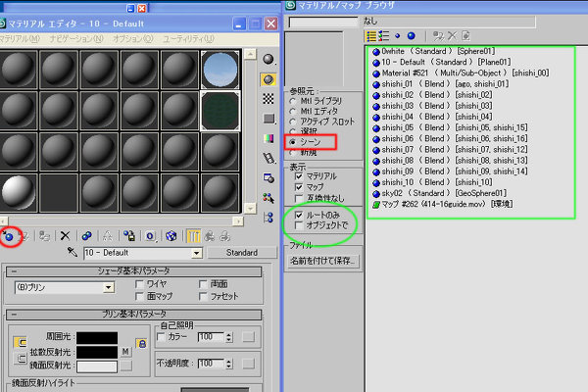Click the view list icon in browser
This screenshot has width=588, height=392.
click(x=371, y=36)
